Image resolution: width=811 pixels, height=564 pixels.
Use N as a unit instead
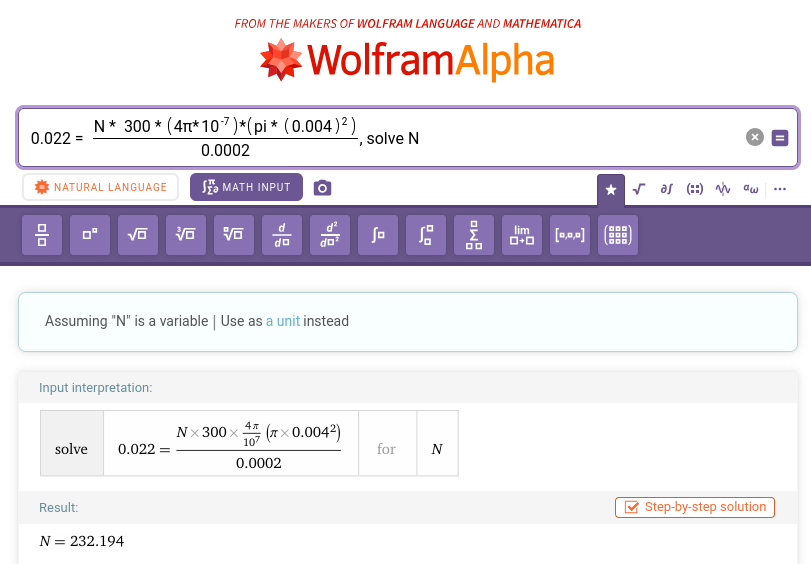[x=283, y=321]
